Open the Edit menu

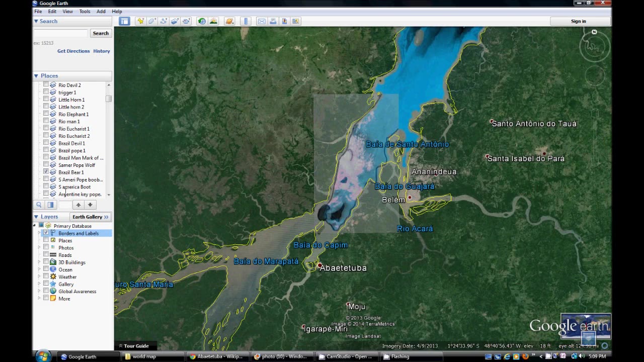52,11
